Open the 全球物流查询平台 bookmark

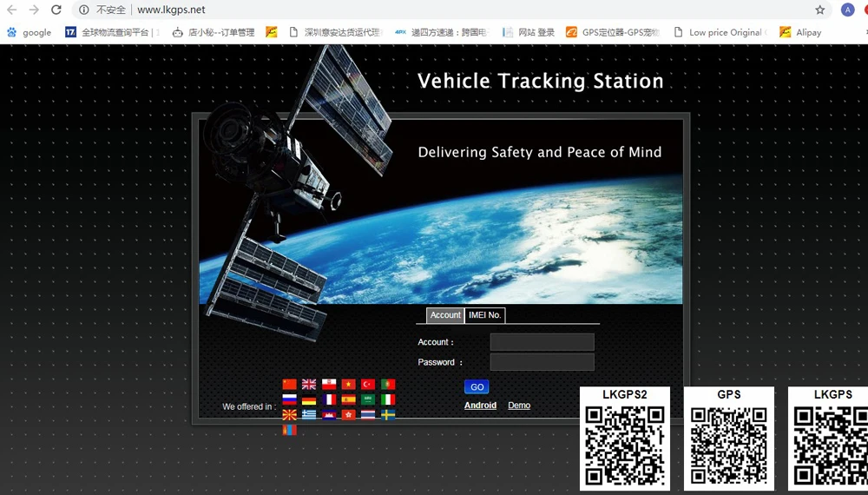tap(112, 32)
